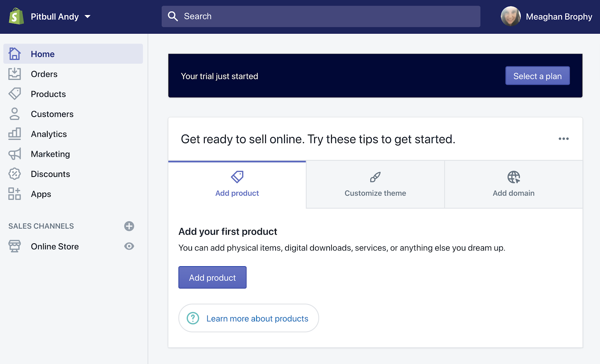Click inside the Search field
This screenshot has width=600, height=364.
click(x=319, y=16)
